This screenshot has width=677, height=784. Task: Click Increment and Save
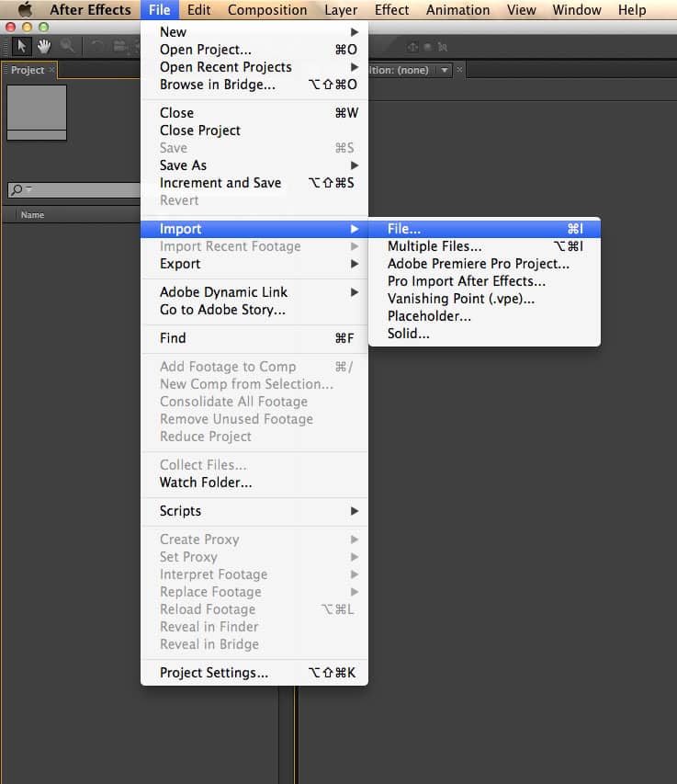click(x=254, y=183)
